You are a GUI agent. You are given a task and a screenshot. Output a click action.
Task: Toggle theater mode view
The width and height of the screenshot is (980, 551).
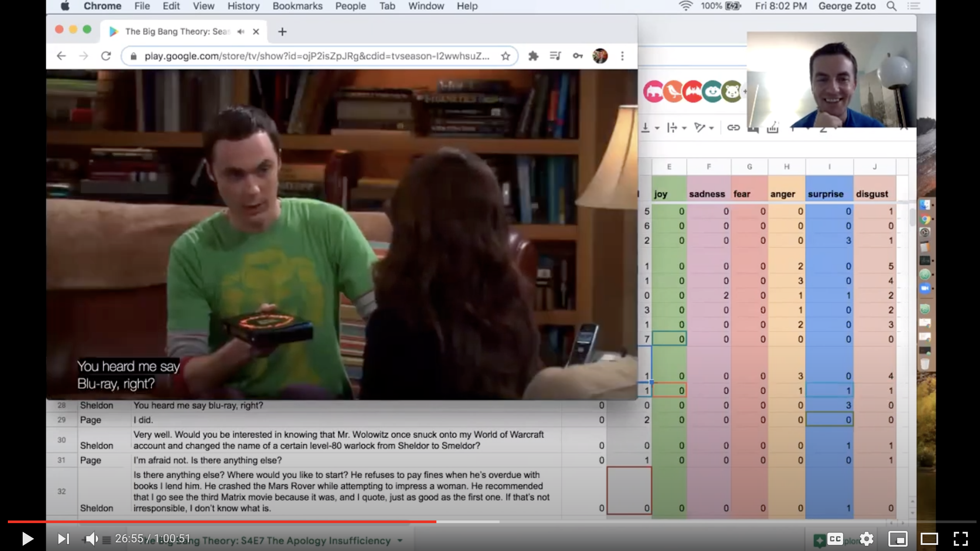(929, 539)
